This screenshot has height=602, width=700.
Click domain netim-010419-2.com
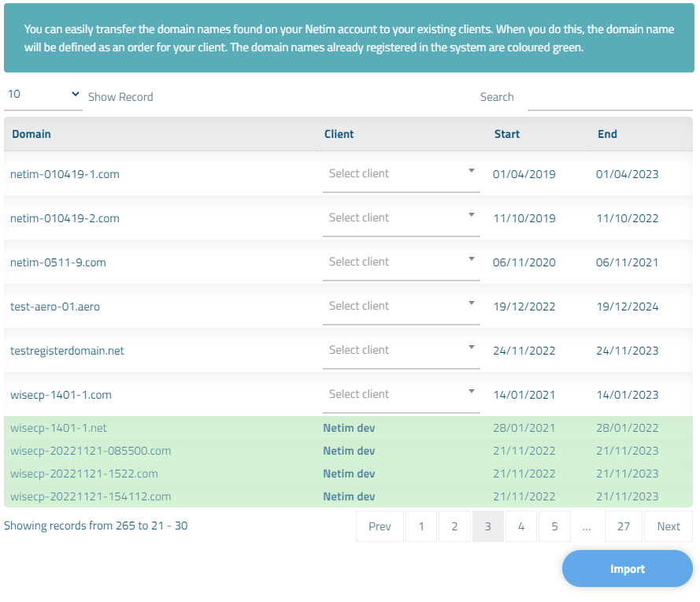[x=65, y=218]
